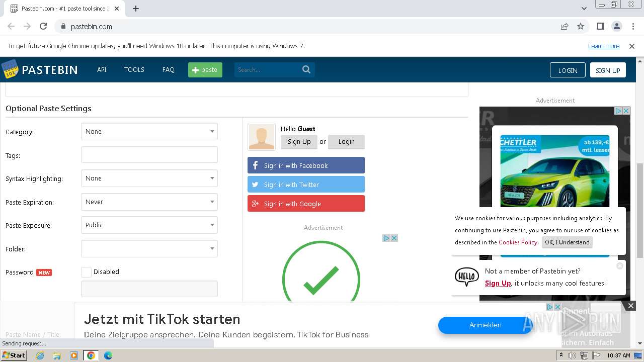
Task: Go back with browser back arrow
Action: (11, 26)
